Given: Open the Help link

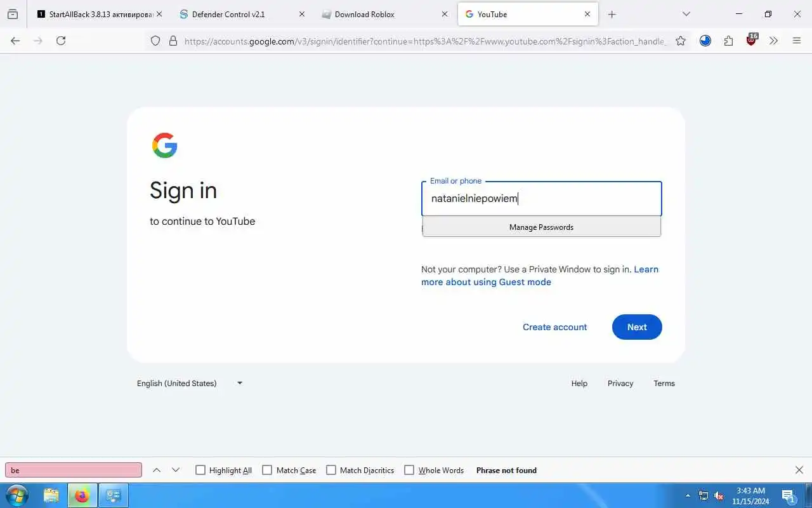Looking at the screenshot, I should point(579,384).
